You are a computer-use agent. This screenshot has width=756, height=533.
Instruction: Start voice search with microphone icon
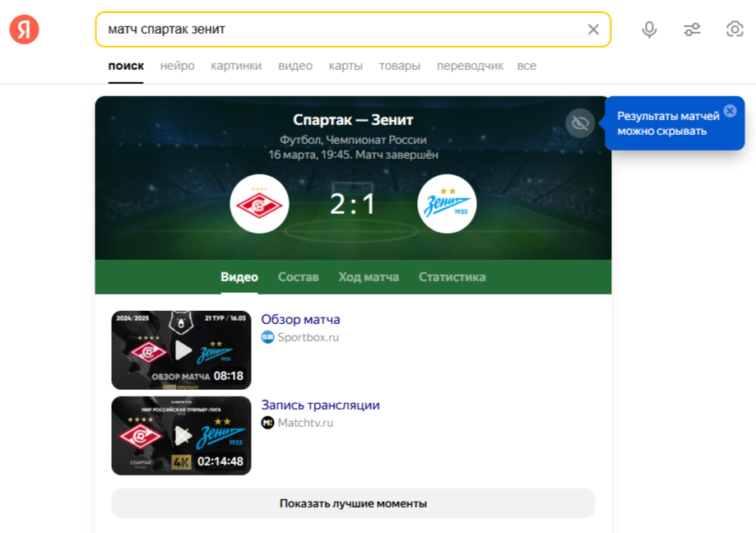(x=649, y=30)
